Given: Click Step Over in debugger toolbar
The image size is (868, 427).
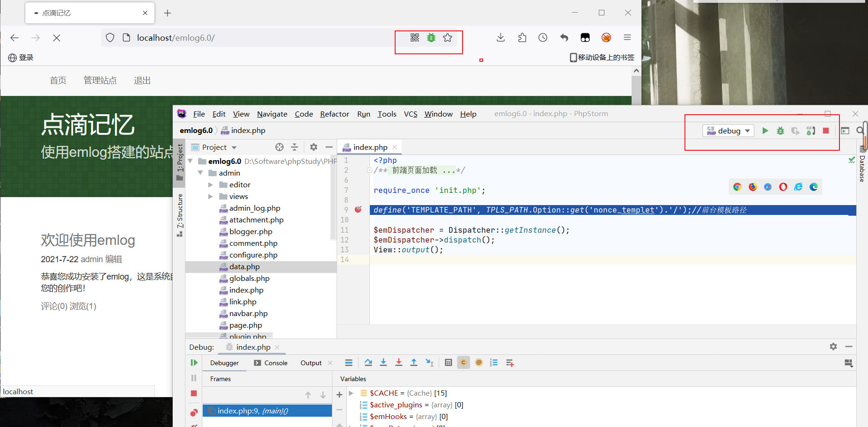Looking at the screenshot, I should pos(368,362).
